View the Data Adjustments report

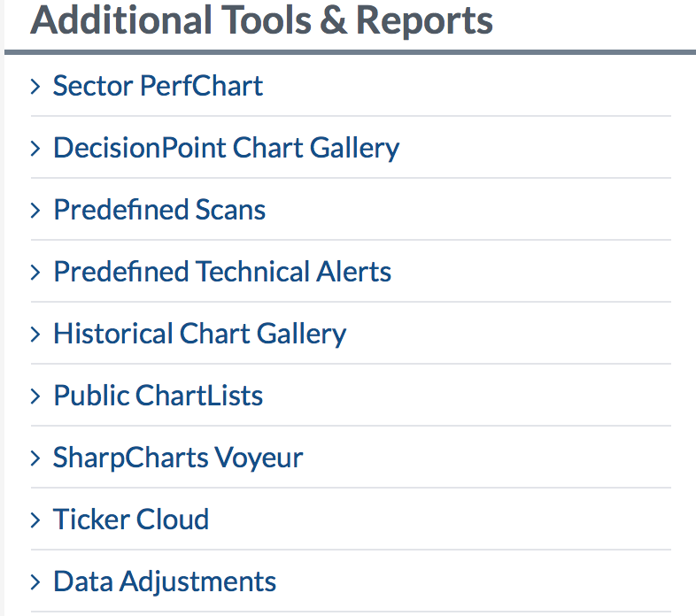165,581
